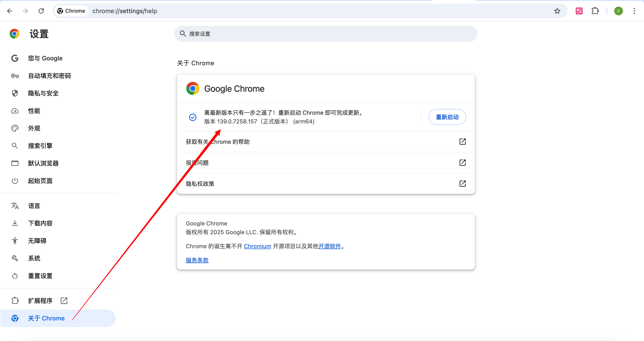
Task: Open 搜索引擎 settings
Action: [58, 146]
